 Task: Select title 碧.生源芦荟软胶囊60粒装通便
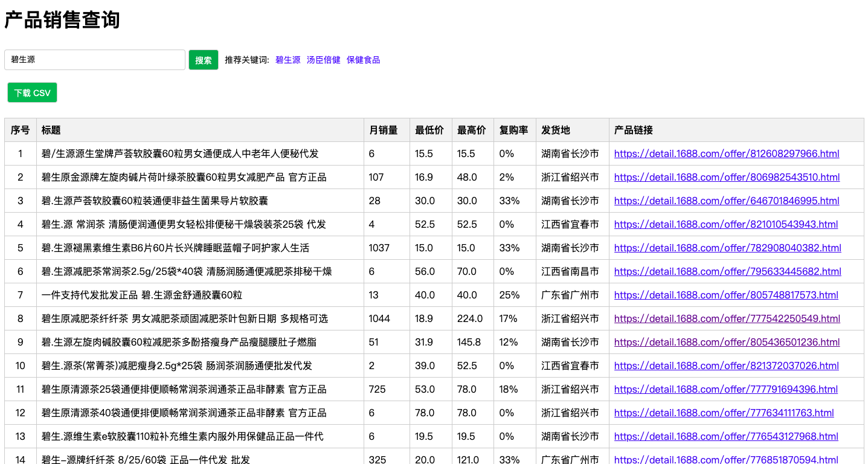point(155,201)
